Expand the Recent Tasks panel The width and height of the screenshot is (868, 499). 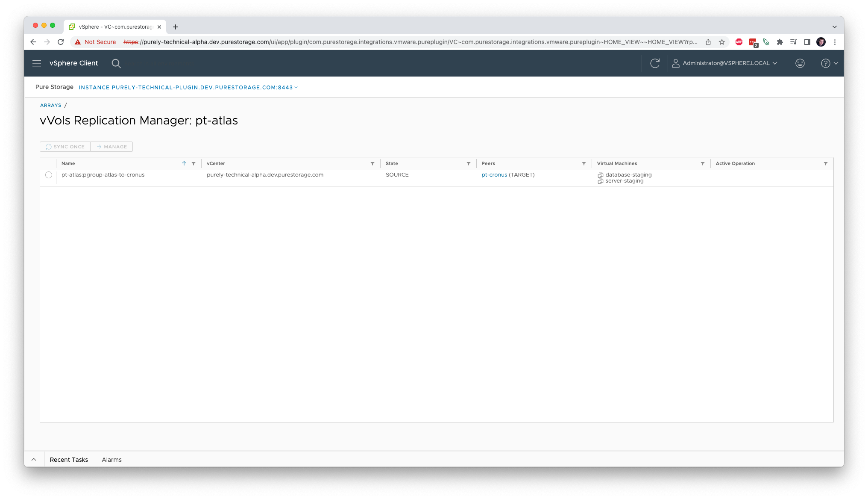[x=33, y=460]
